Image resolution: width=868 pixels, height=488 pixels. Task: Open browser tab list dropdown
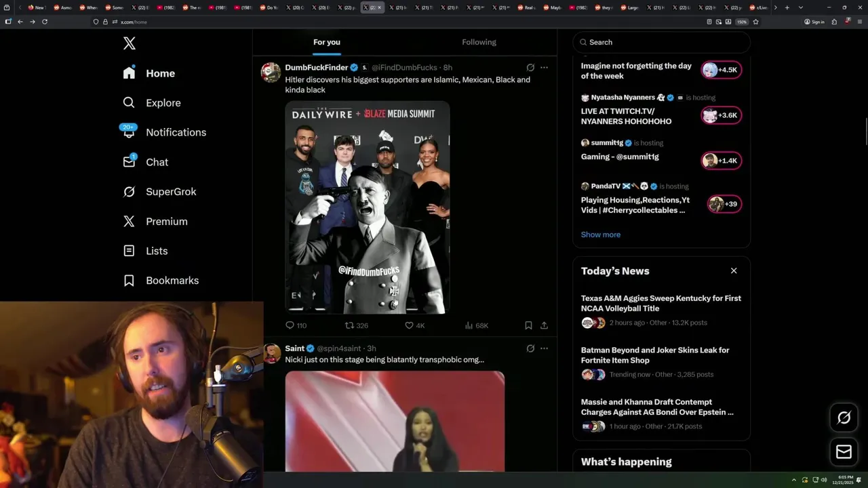pyautogui.click(x=801, y=7)
